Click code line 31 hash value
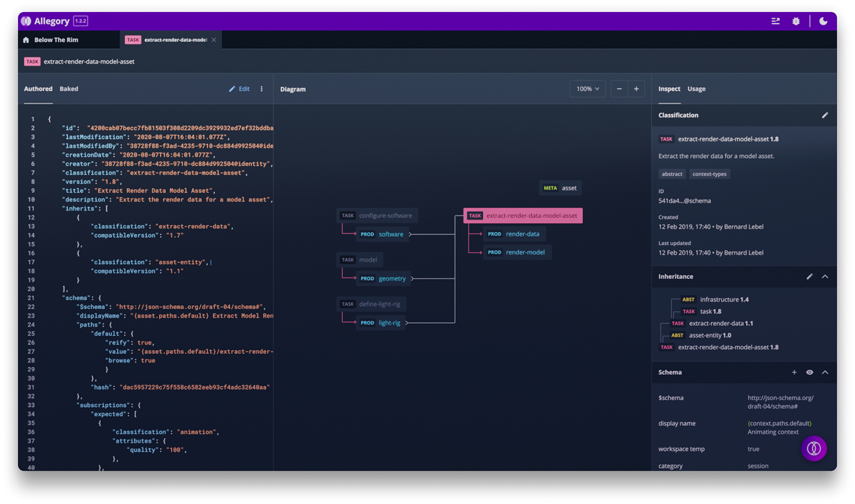 (180, 387)
